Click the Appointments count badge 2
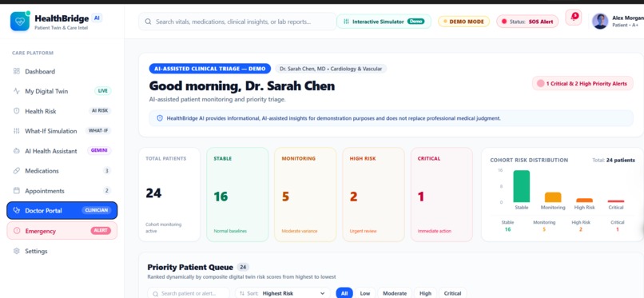The width and height of the screenshot is (644, 298). (107, 191)
